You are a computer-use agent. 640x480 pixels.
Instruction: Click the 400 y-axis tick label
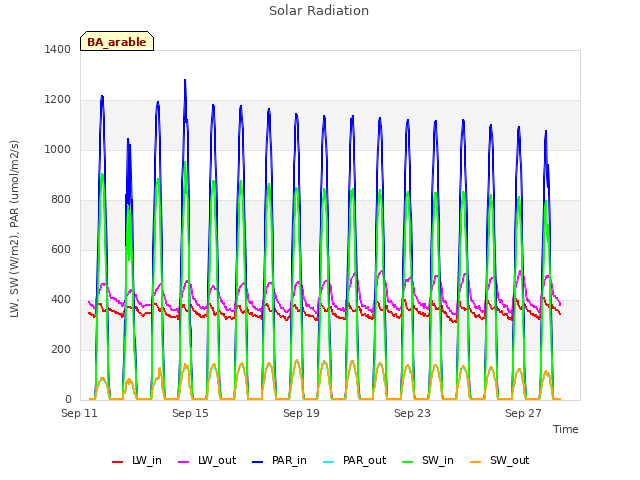(x=61, y=300)
